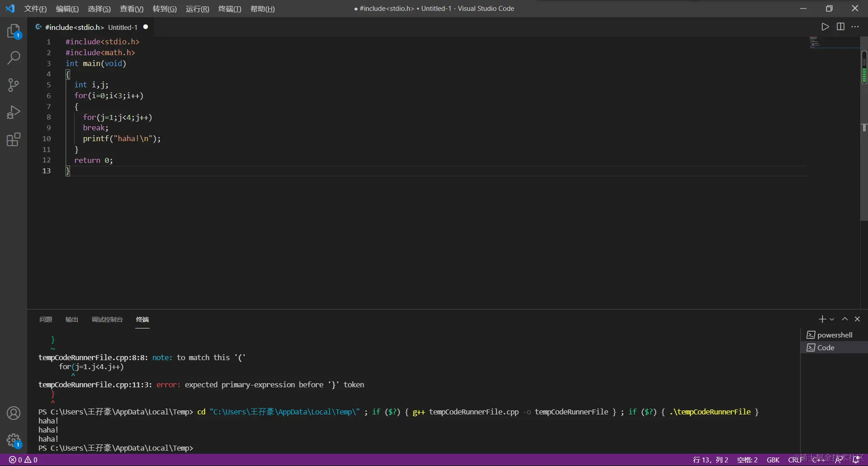Click the VS Code logo icon
Screen dimensions: 868x466
click(10, 9)
